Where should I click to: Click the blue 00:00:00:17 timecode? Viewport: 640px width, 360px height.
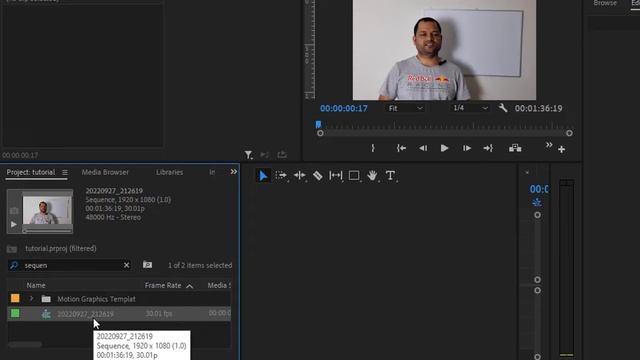pos(344,108)
